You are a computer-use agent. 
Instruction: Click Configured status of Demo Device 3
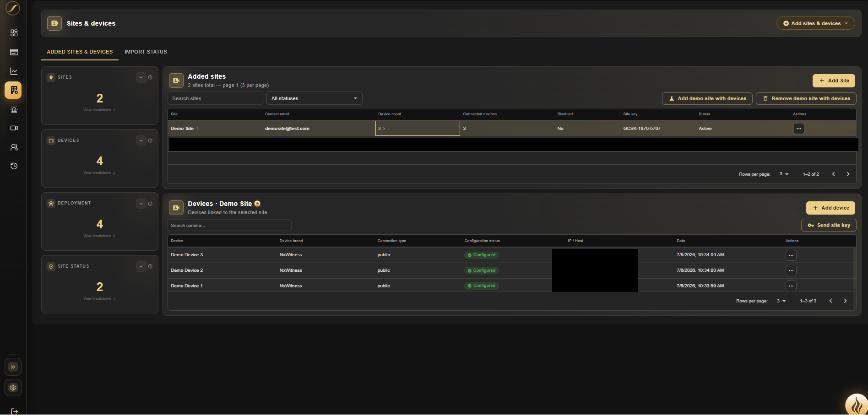(x=482, y=255)
